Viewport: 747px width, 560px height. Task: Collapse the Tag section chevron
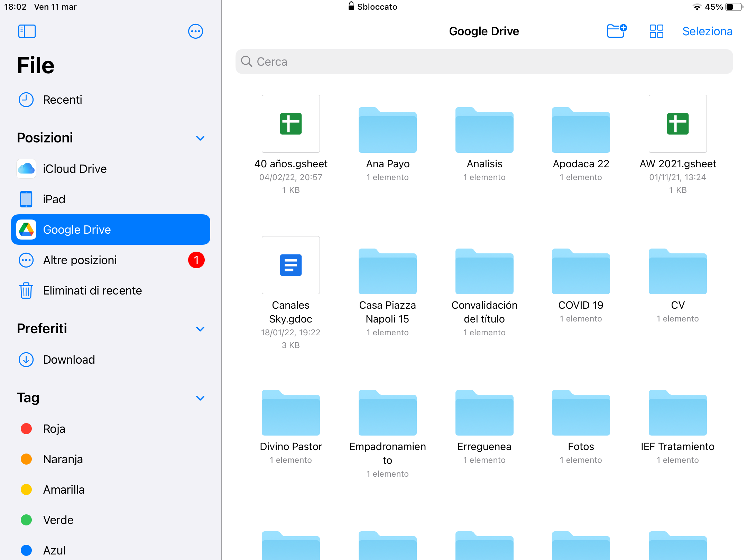200,398
